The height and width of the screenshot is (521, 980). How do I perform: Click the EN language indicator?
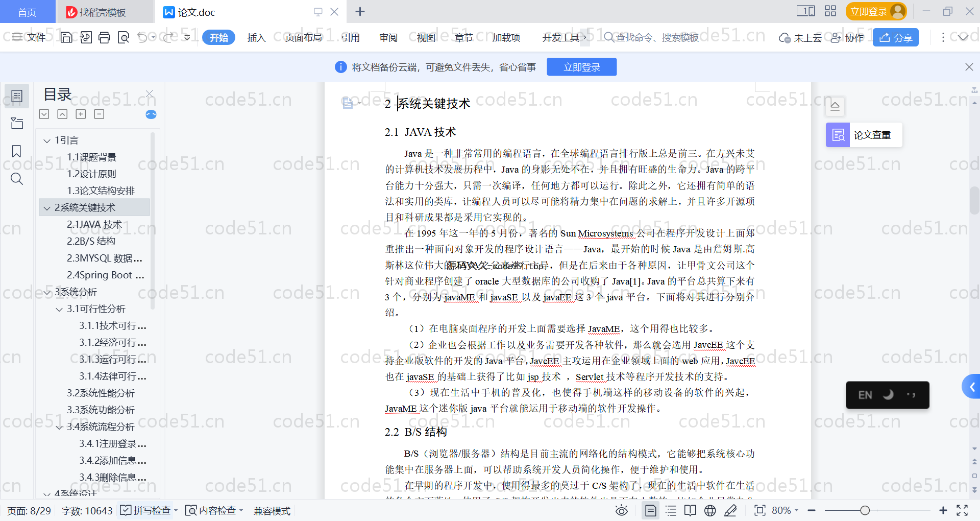[865, 395]
